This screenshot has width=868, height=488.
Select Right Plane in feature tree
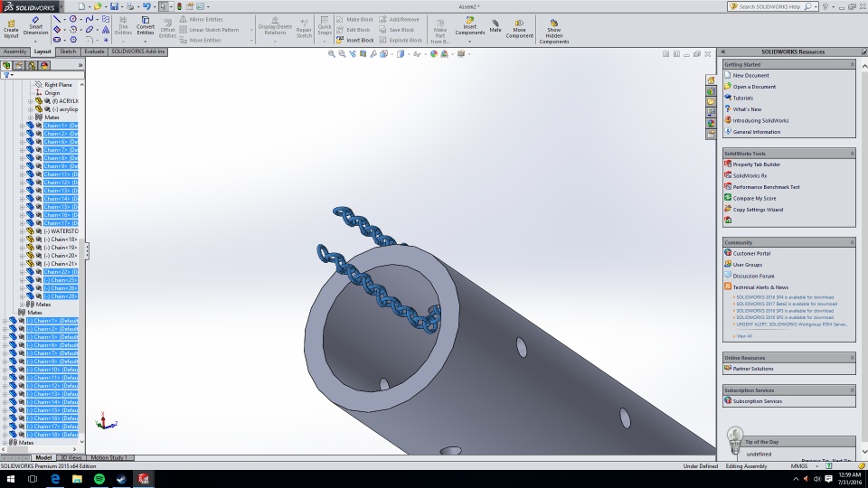58,85
